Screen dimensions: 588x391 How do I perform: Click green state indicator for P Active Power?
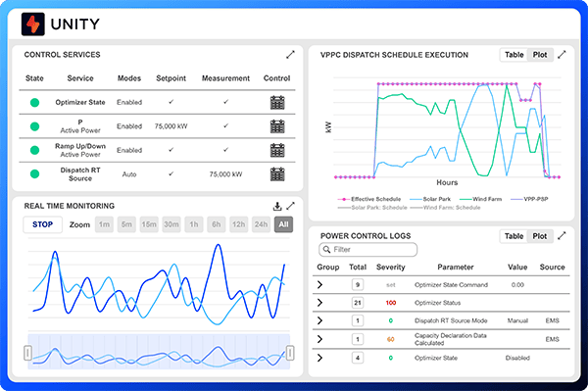pyautogui.click(x=35, y=126)
